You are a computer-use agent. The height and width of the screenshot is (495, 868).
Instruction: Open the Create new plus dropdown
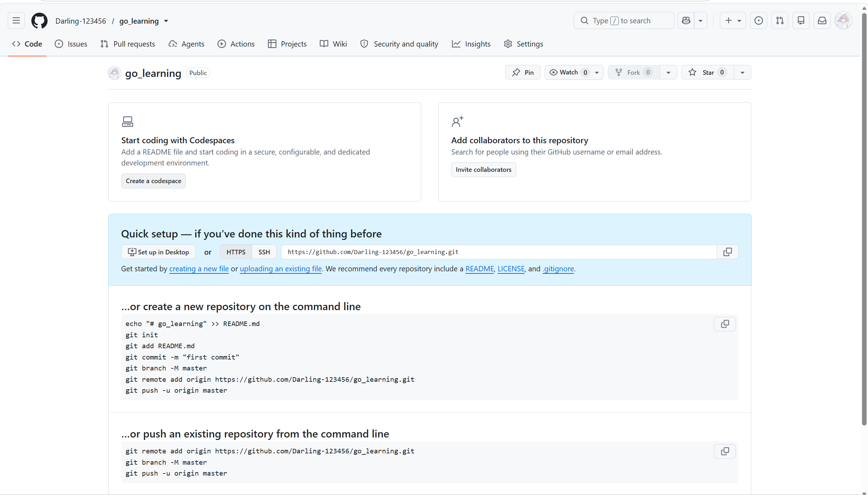[733, 21]
